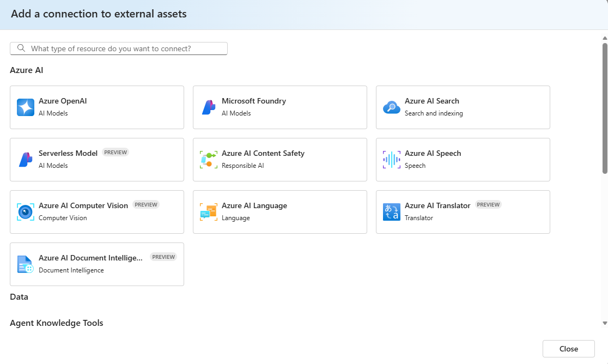Click the Azure AI Language chat icon
The height and width of the screenshot is (364, 608).
pos(209,212)
